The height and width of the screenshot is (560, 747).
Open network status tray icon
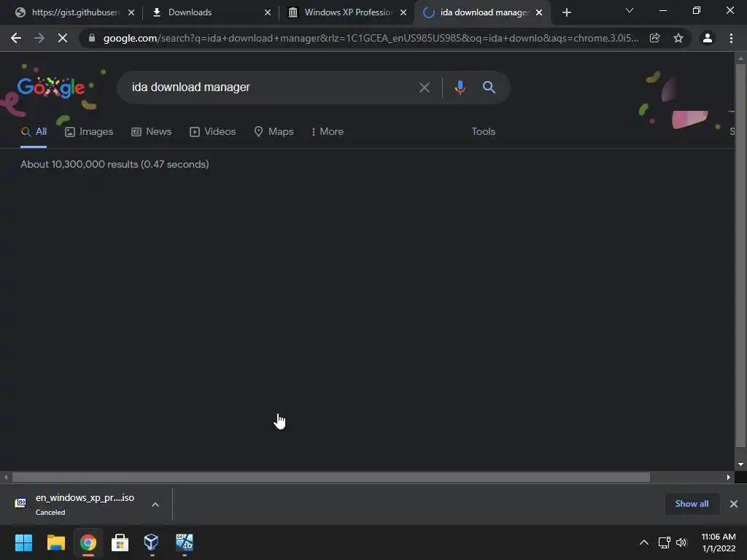click(664, 542)
